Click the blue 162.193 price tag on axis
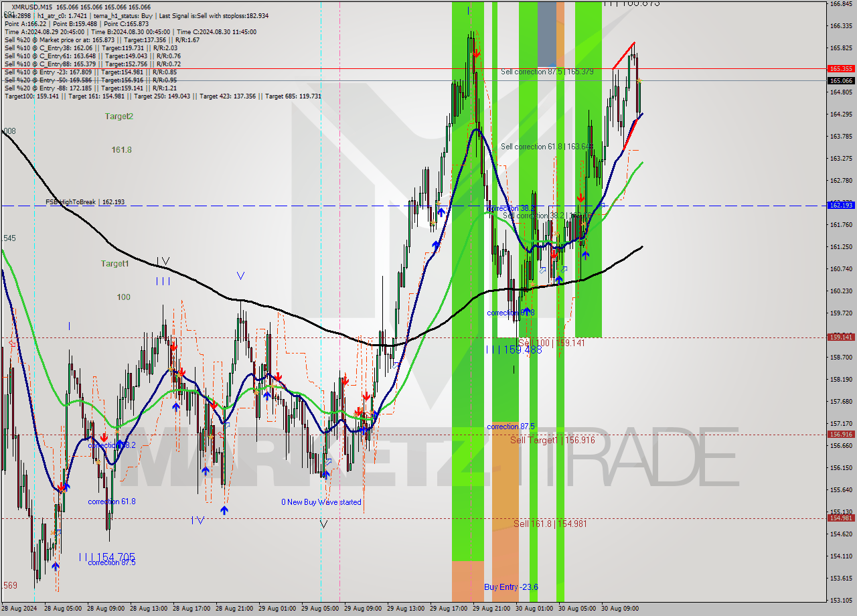This screenshot has width=857, height=616. [x=841, y=205]
